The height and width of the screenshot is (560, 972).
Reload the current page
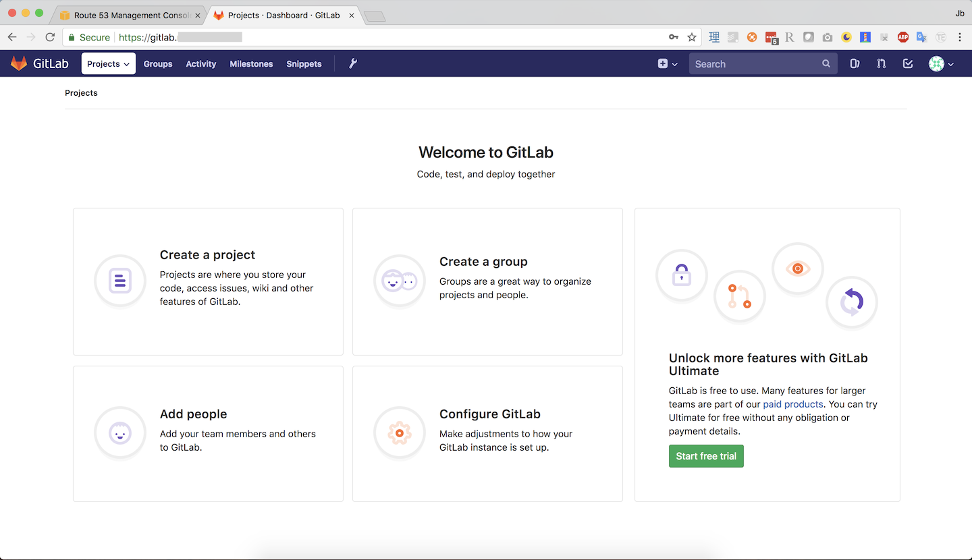(50, 37)
